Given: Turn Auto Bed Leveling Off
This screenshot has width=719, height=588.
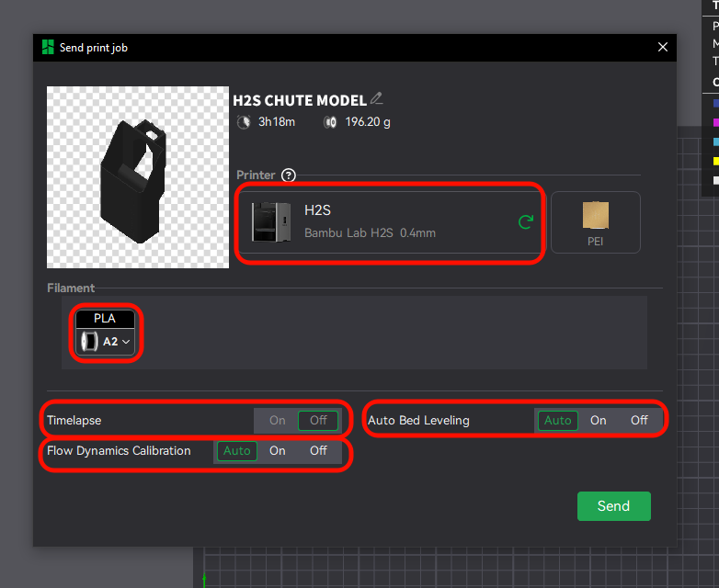Looking at the screenshot, I should (639, 420).
